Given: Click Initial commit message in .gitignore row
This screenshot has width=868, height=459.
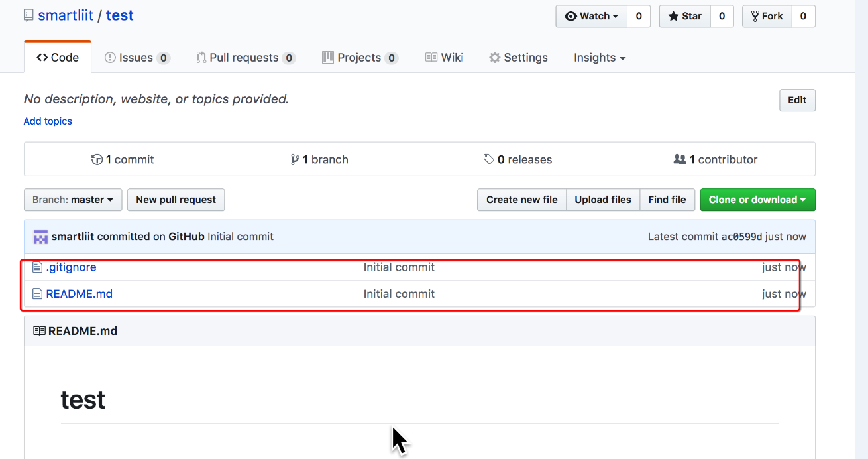Looking at the screenshot, I should (399, 267).
